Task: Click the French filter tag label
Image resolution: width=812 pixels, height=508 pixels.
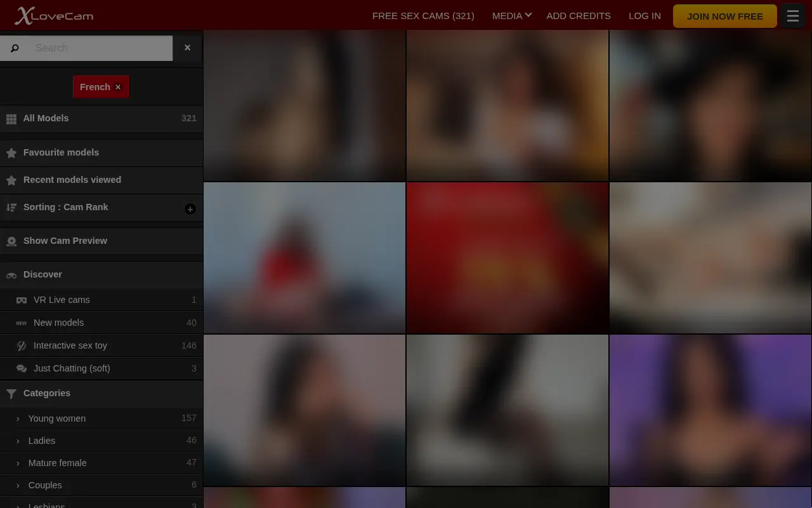Action: [95, 87]
